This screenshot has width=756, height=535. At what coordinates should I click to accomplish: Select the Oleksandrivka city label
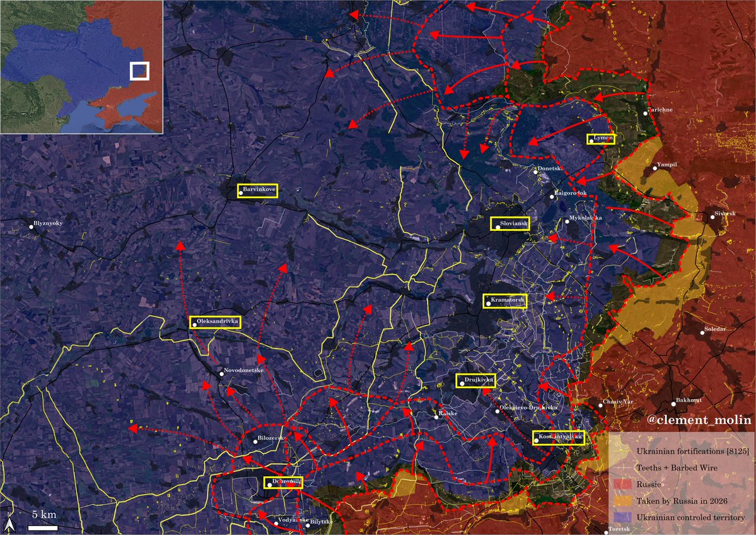click(215, 322)
